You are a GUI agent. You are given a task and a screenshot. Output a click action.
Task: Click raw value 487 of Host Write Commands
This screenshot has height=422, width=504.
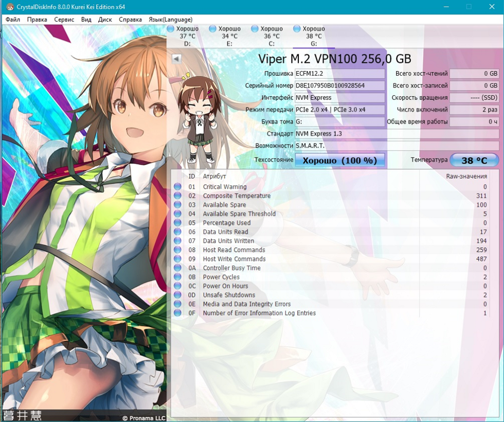tap(481, 258)
